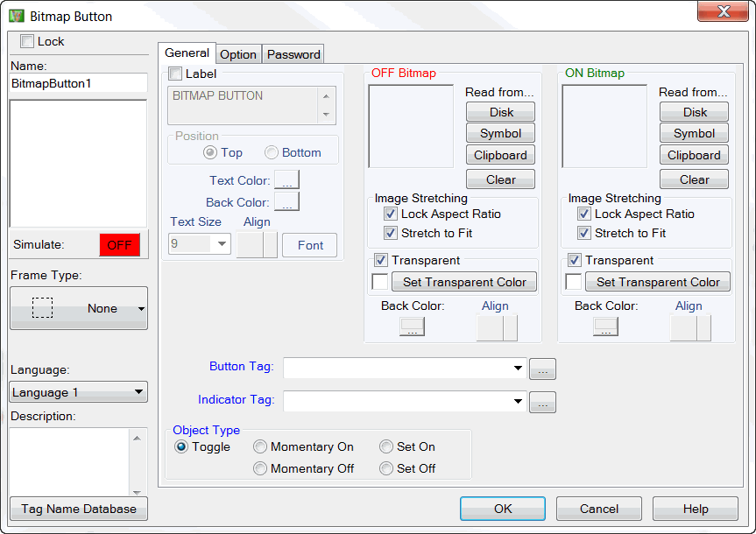Screen dimensions: 756x534
Task: Select Set On object type
Action: pyautogui.click(x=386, y=446)
